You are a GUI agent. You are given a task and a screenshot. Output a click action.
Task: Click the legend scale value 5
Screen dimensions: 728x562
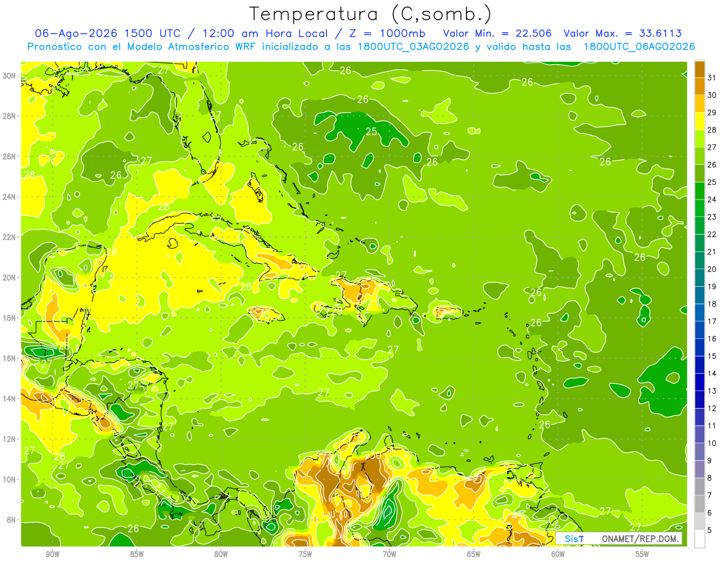(x=710, y=530)
